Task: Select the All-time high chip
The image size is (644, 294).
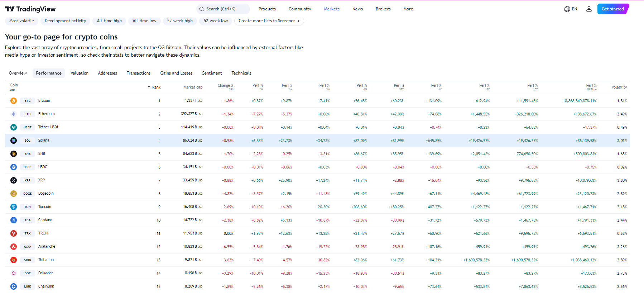Action: tap(109, 21)
